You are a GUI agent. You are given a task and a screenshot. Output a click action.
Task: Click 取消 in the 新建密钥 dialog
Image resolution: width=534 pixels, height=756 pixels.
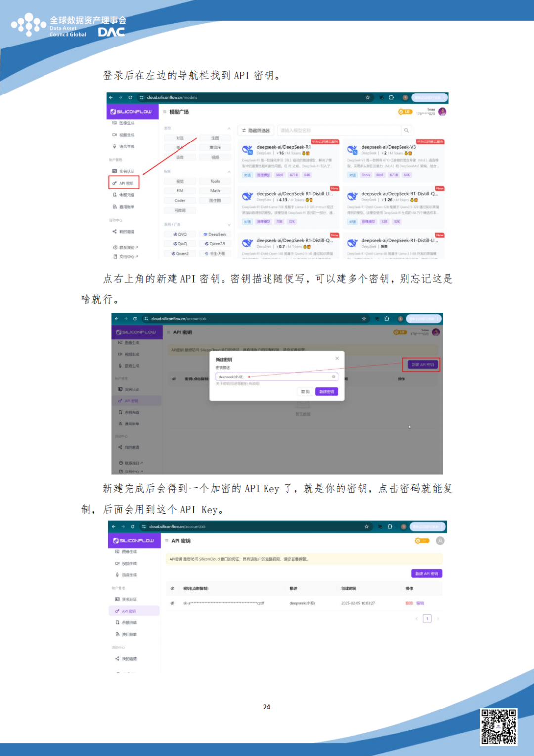[x=305, y=392]
